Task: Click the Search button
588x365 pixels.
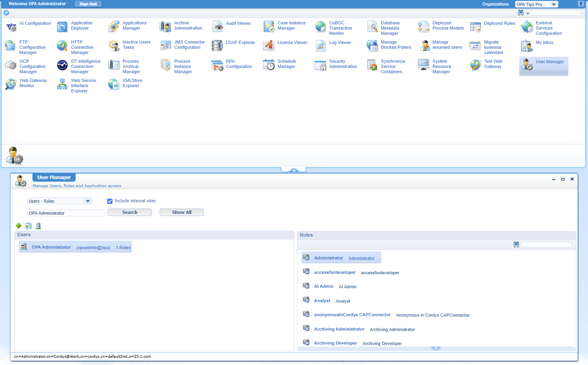Action: click(130, 212)
